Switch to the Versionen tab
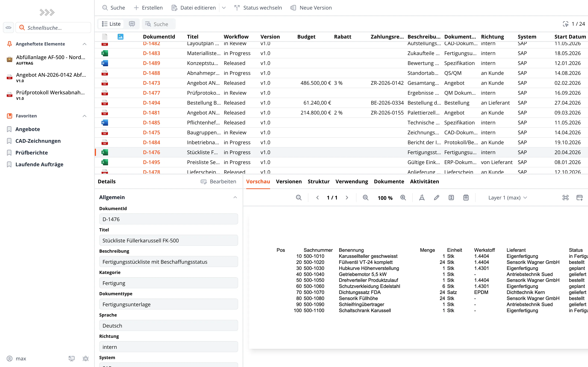The width and height of the screenshot is (588, 367). tap(289, 181)
